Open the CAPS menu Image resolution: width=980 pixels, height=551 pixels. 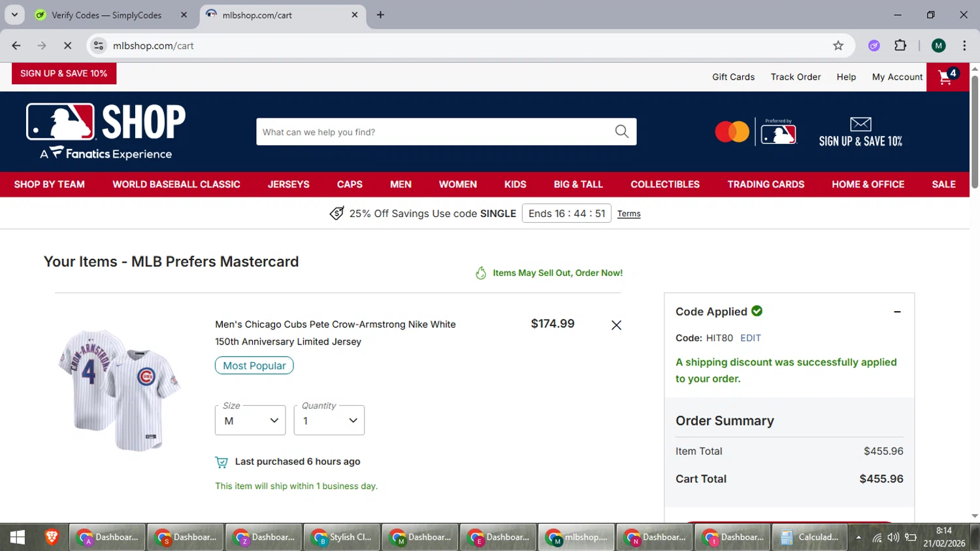click(x=350, y=184)
